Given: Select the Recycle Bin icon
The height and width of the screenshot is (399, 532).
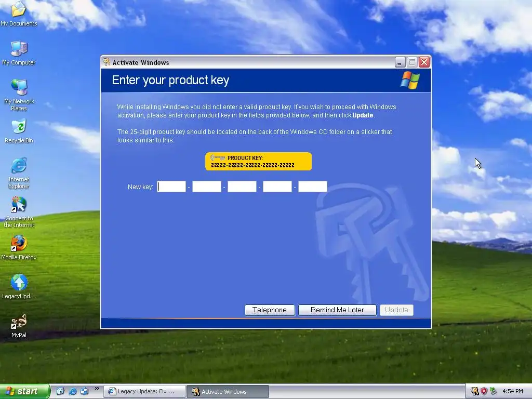Looking at the screenshot, I should (x=19, y=130).
